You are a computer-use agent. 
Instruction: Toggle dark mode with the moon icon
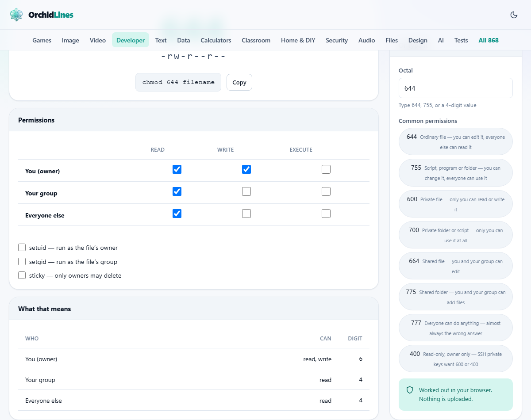(x=514, y=15)
